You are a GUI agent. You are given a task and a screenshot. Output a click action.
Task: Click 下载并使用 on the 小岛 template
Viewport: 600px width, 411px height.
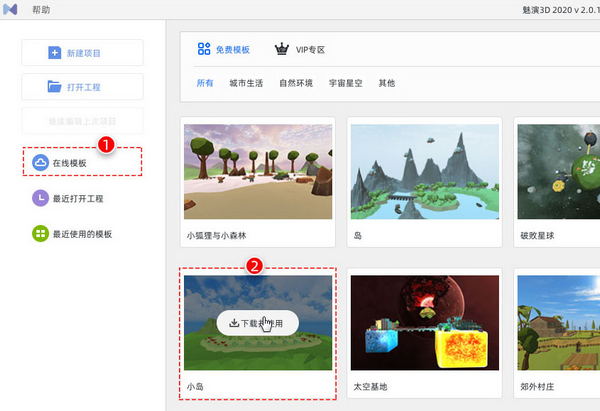[257, 323]
